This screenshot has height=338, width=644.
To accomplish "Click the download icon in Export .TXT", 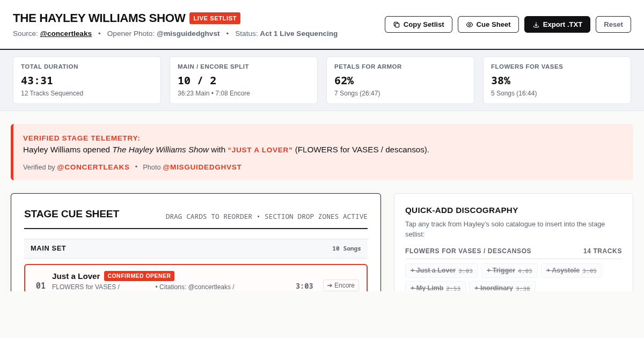I will (536, 25).
